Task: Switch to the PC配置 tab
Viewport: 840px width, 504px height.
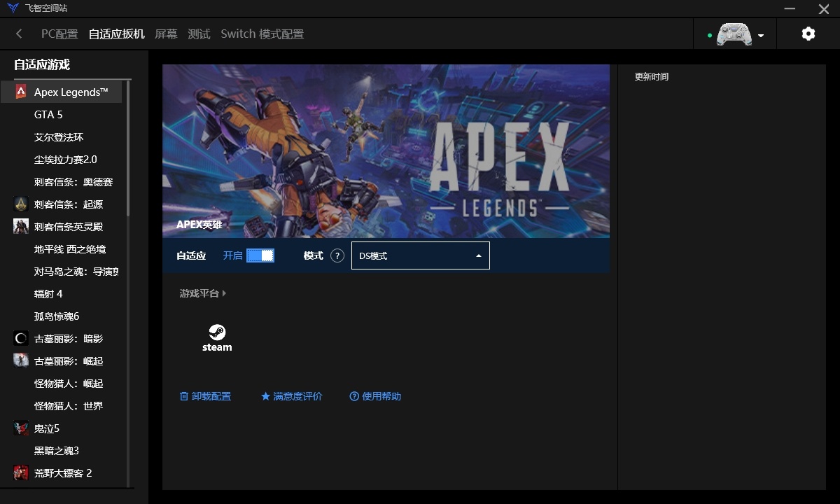Action: click(59, 34)
